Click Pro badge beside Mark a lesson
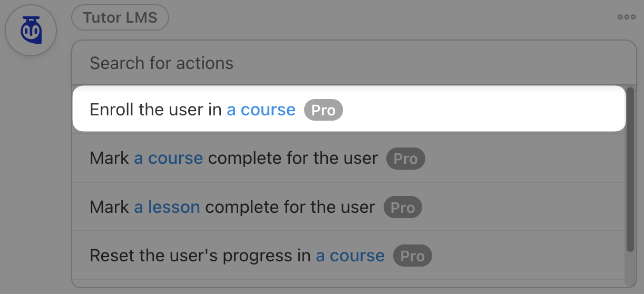The height and width of the screenshot is (294, 644). (x=403, y=207)
